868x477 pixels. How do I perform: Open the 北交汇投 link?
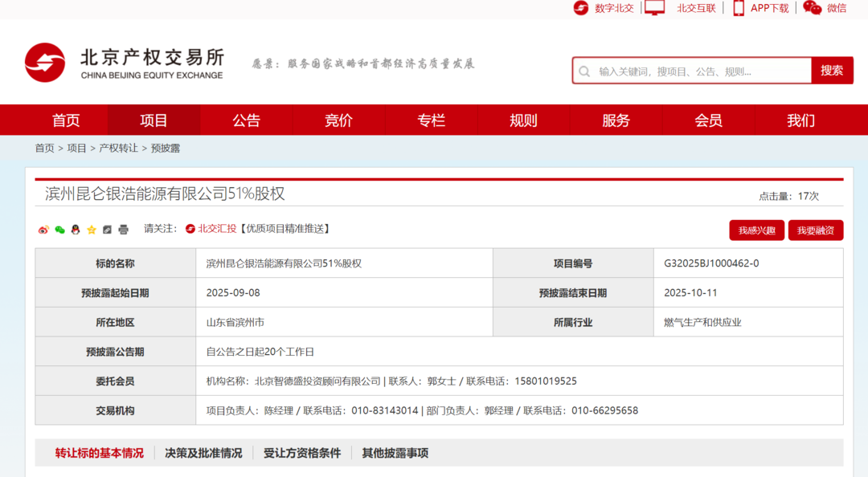coord(217,229)
